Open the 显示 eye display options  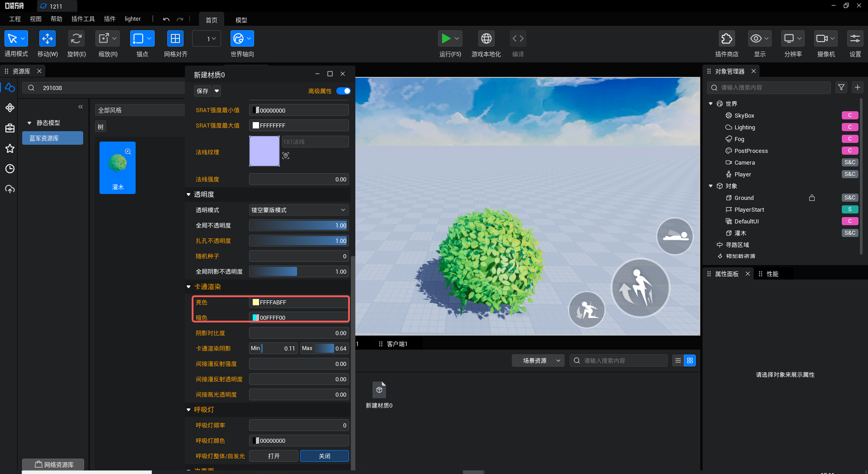pyautogui.click(x=759, y=39)
